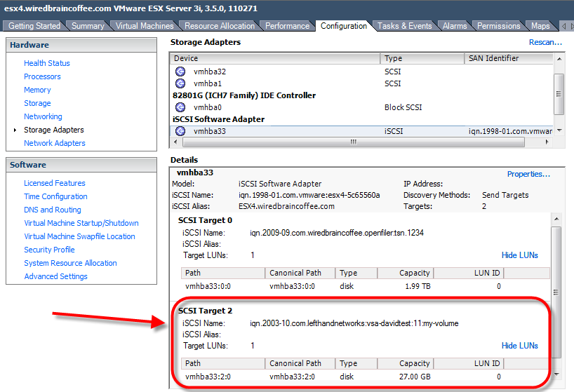Open the Virtual Machines tab
Screen dimensions: 574x392
click(x=145, y=26)
